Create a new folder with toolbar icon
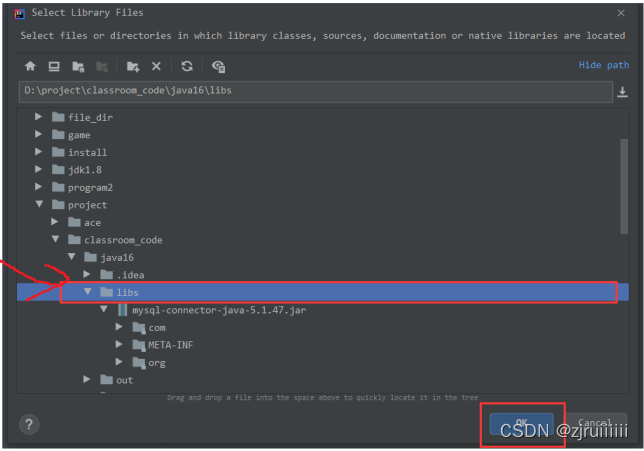644x451 pixels. coord(133,67)
